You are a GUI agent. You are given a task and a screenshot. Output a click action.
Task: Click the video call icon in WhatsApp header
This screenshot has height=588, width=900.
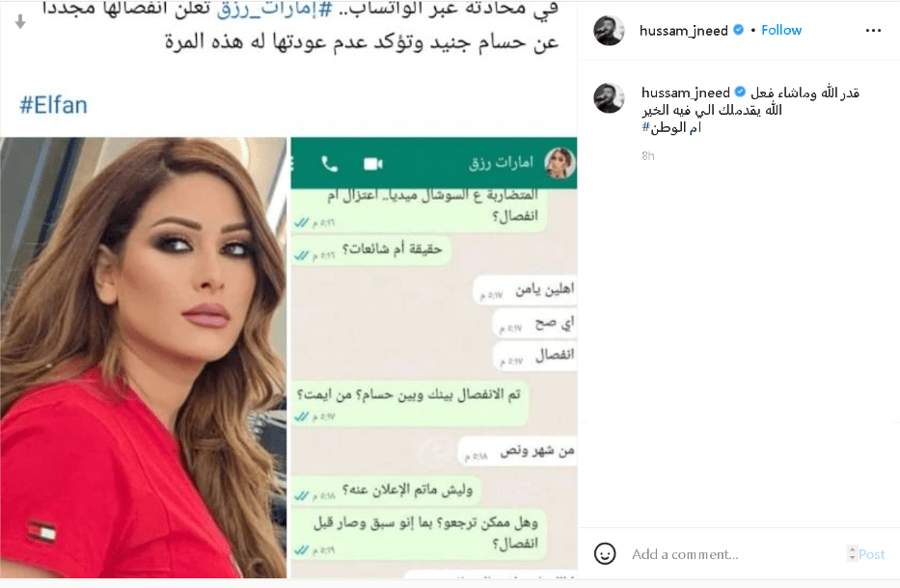coord(373,164)
